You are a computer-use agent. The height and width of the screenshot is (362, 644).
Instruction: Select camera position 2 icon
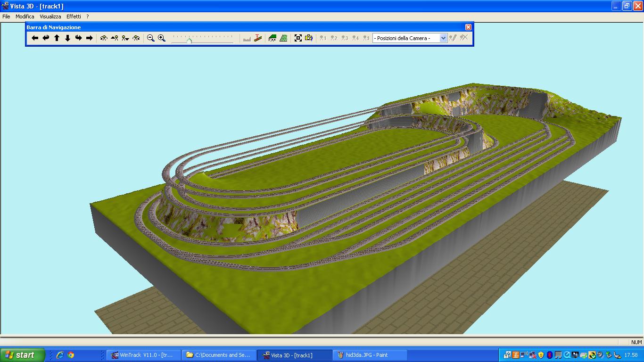(334, 38)
